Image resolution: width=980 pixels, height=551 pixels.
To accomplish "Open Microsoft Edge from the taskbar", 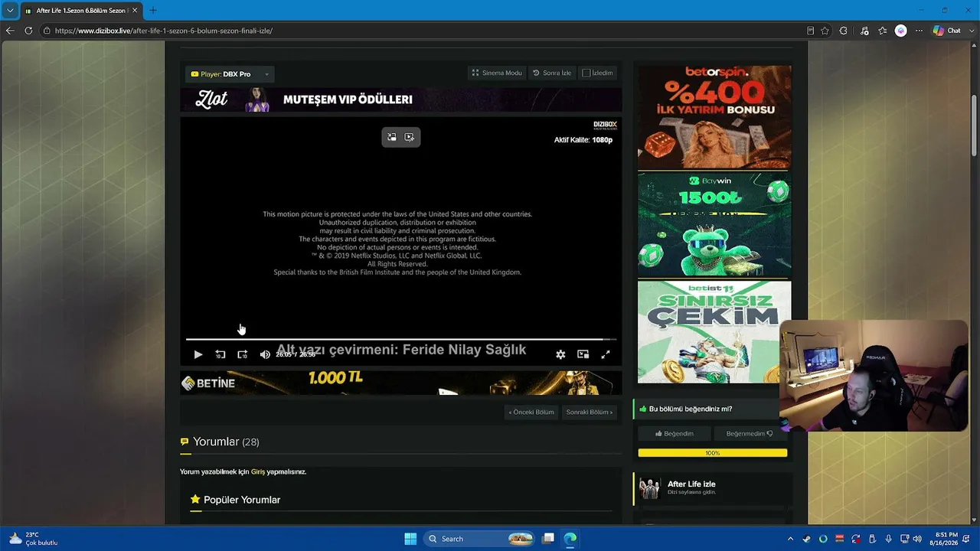I will [x=570, y=539].
